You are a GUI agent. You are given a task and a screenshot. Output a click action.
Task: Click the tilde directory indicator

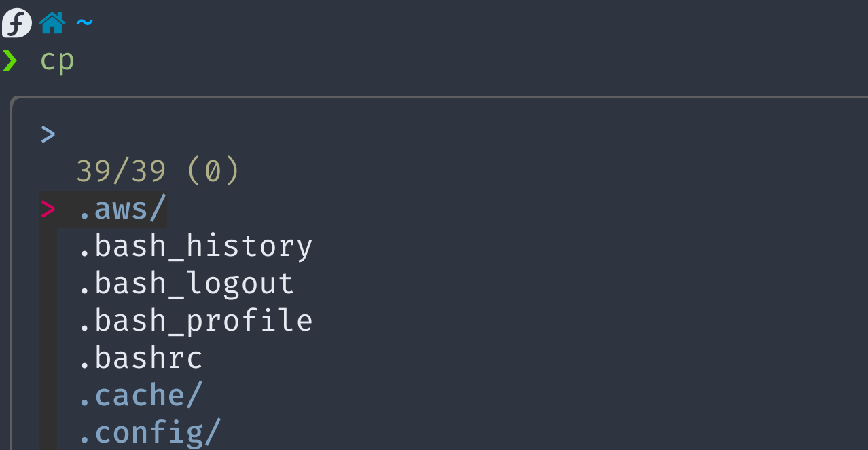(84, 23)
